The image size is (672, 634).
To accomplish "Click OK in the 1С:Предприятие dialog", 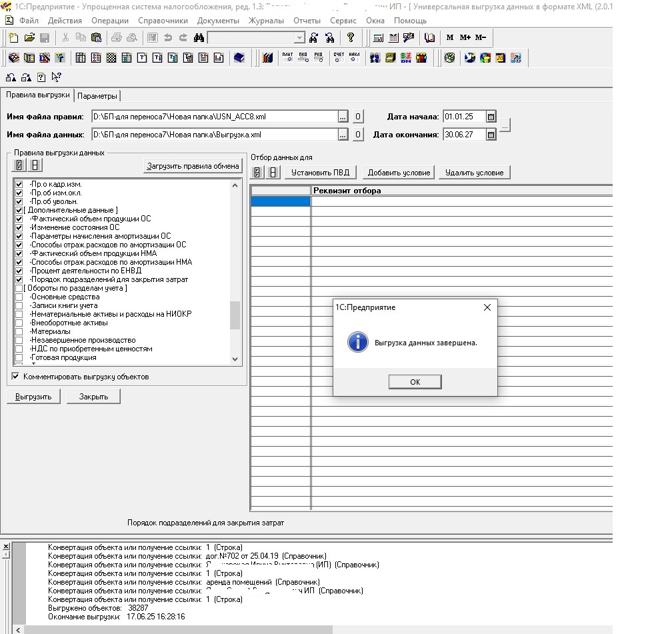I will pos(415,382).
